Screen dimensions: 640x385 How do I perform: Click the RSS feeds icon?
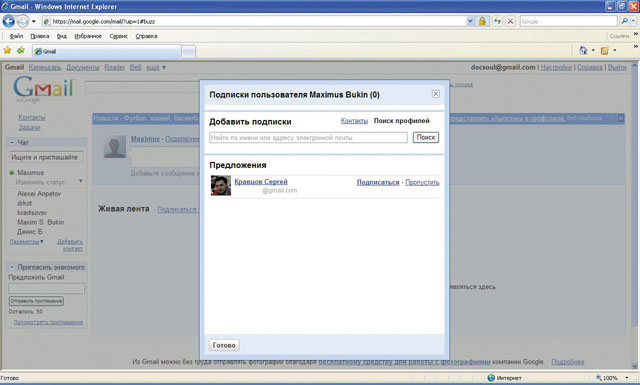click(x=604, y=51)
